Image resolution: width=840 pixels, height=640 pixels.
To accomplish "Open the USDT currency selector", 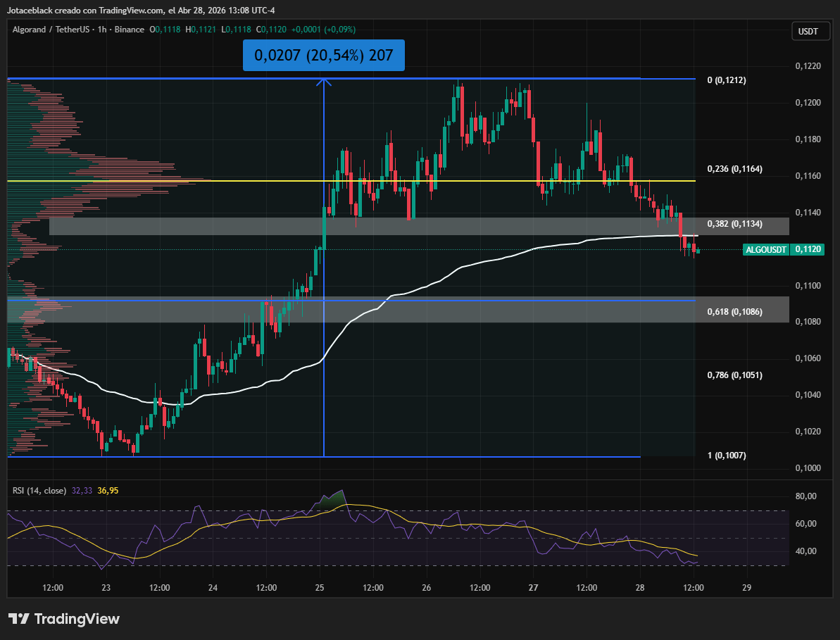I will tap(808, 31).
